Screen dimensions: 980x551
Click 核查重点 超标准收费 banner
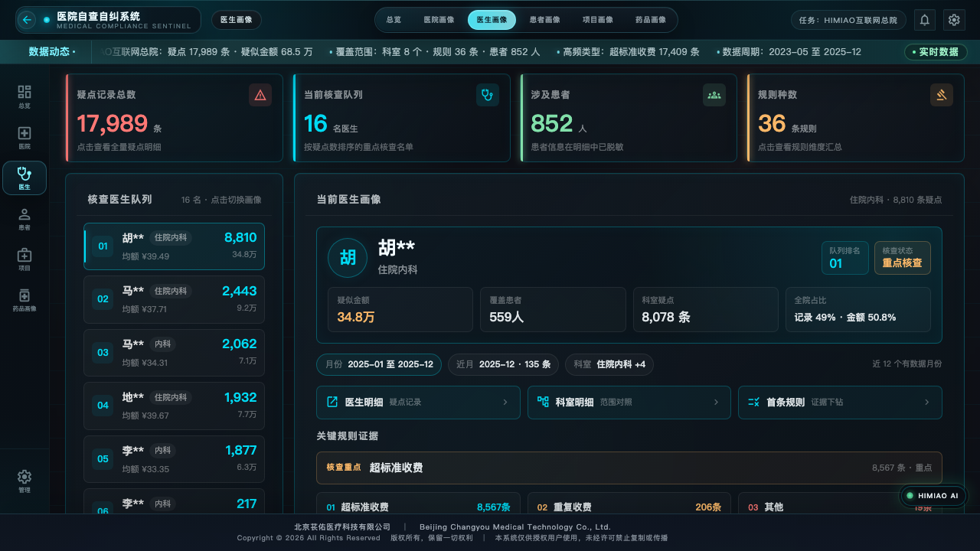pyautogui.click(x=629, y=468)
